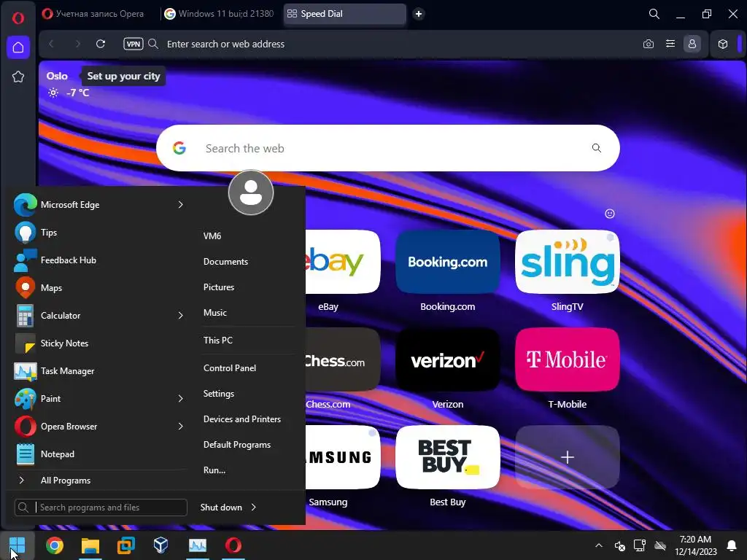Open Documents from Start menu
747x560 pixels.
(226, 262)
